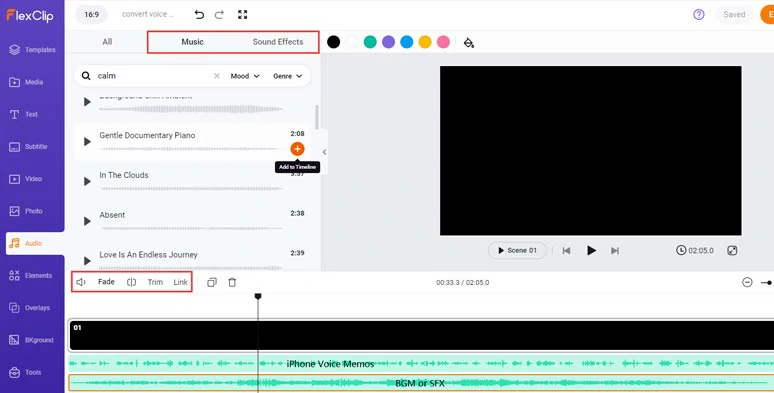Select the white color swatch
The height and width of the screenshot is (393, 774).
[x=352, y=42]
